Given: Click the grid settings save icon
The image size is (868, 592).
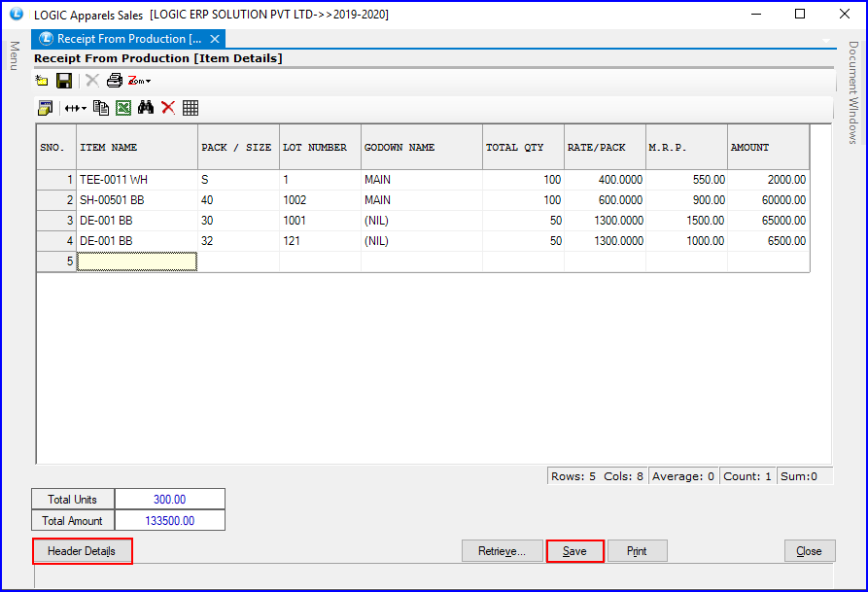Looking at the screenshot, I should (x=46, y=108).
